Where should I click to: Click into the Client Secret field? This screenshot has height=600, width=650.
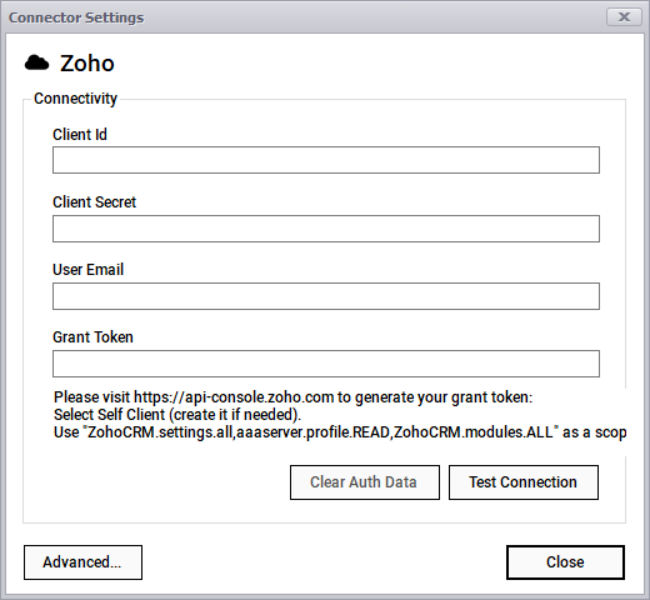coord(326,228)
